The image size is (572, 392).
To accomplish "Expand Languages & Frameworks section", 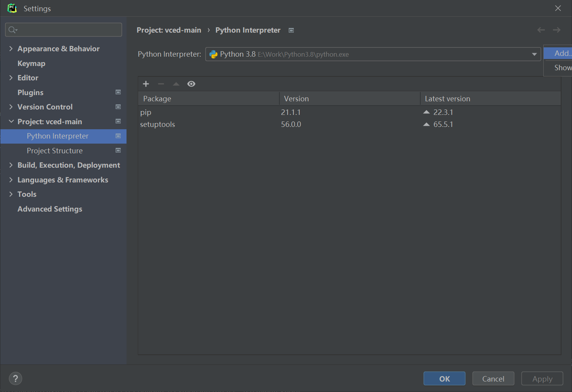I will [x=11, y=180].
